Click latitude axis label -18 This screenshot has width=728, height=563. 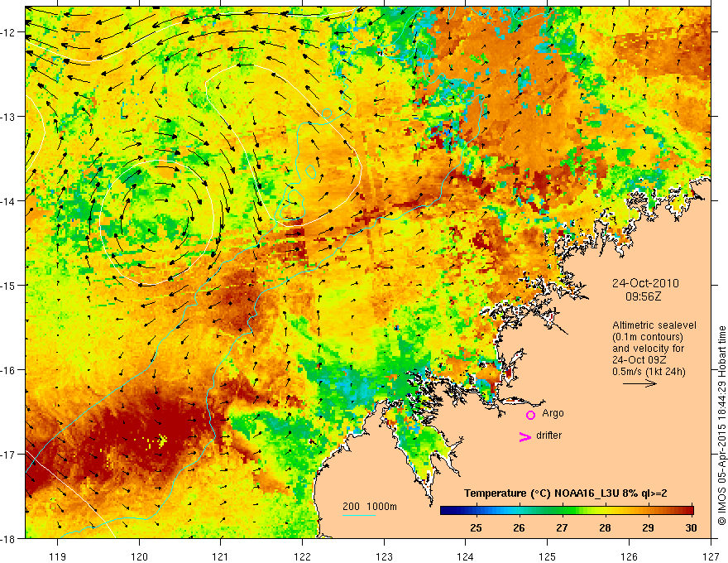(9, 538)
